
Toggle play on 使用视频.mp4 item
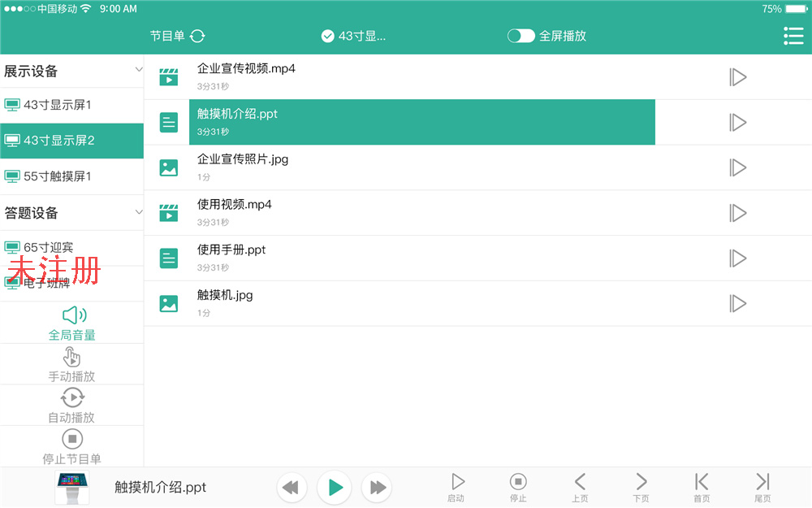click(x=738, y=213)
